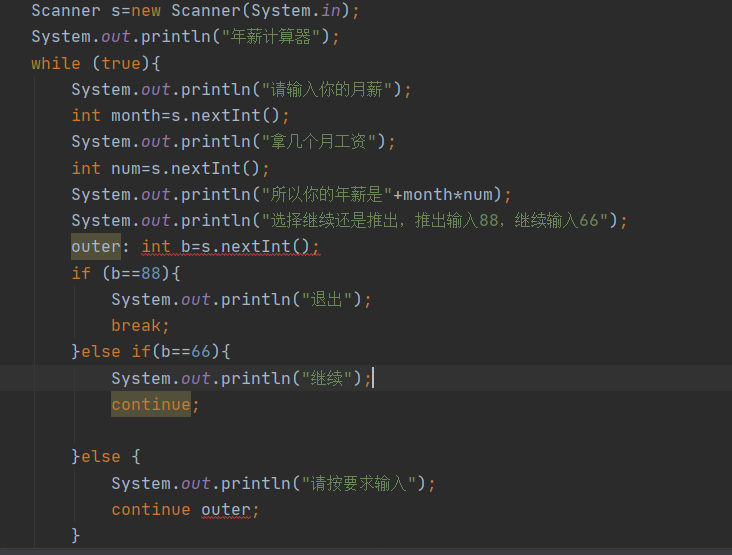732x555 pixels.
Task: Click 'num' in 'int num=s.nextInt();'
Action: point(126,168)
